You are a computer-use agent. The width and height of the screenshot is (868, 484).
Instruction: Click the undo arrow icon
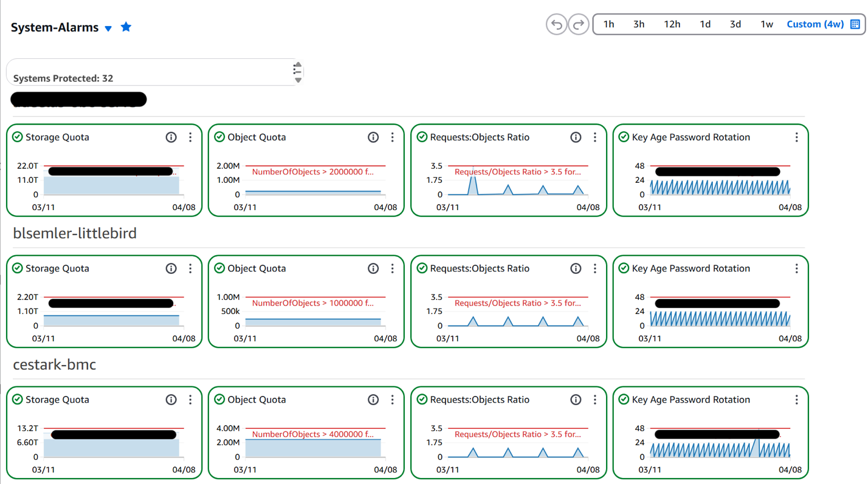[x=556, y=24]
